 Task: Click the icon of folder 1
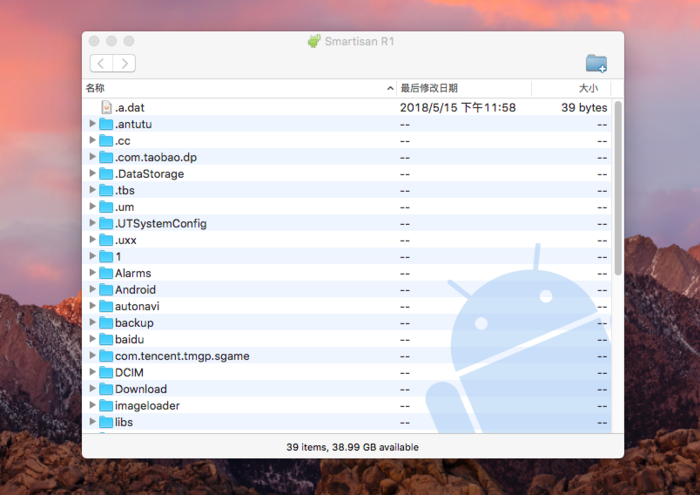point(106,256)
